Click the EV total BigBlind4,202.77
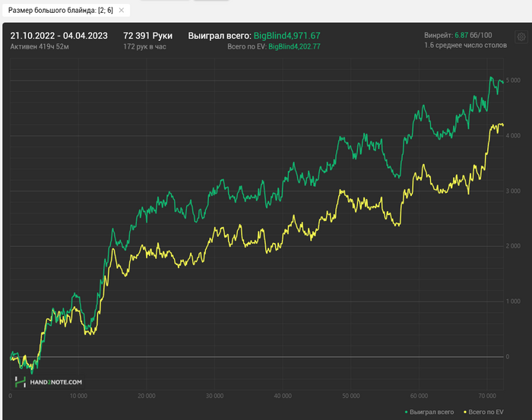 tap(294, 47)
